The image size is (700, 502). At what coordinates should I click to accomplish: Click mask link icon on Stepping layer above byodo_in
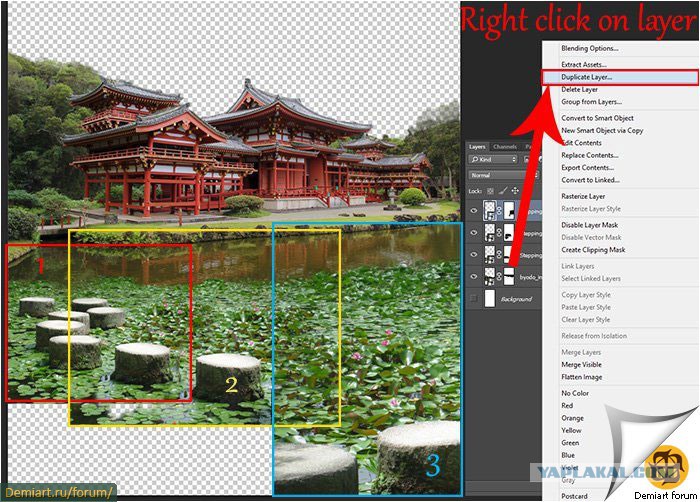[x=500, y=255]
